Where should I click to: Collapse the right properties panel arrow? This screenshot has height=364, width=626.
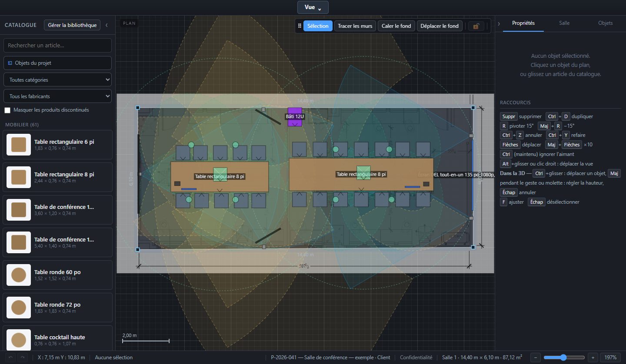(499, 23)
